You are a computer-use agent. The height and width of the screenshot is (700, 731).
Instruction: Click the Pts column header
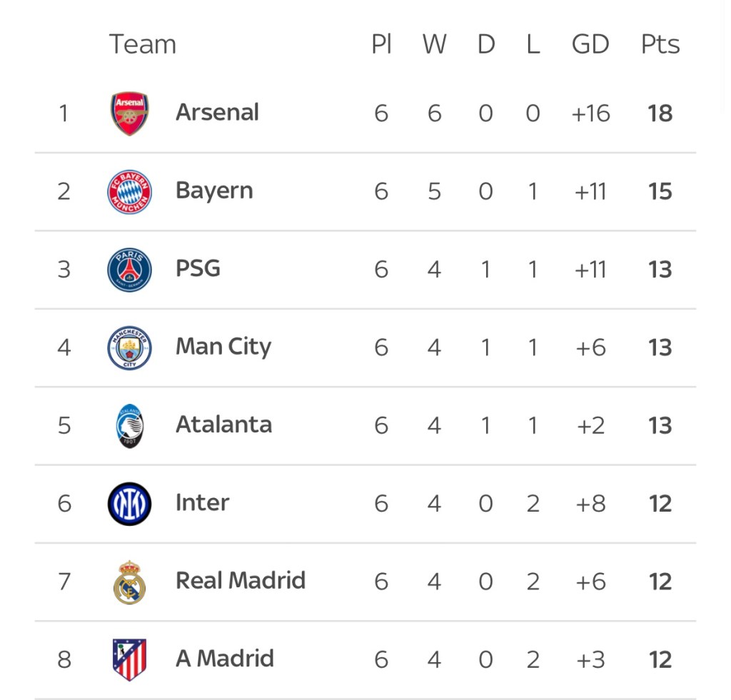click(x=660, y=44)
